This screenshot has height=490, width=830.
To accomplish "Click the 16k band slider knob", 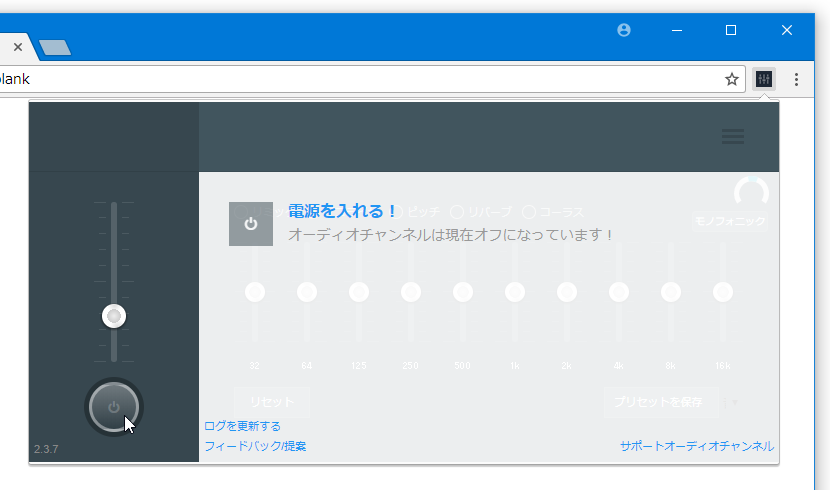I will pyautogui.click(x=723, y=292).
